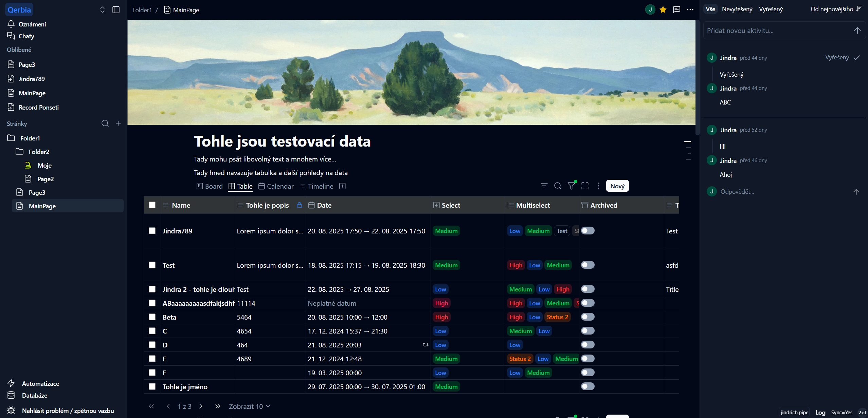
Task: Open the comments panel icon in header
Action: [x=676, y=10]
